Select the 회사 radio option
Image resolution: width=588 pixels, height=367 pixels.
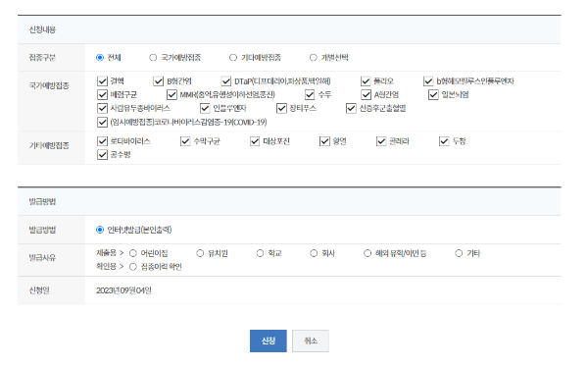click(x=314, y=253)
